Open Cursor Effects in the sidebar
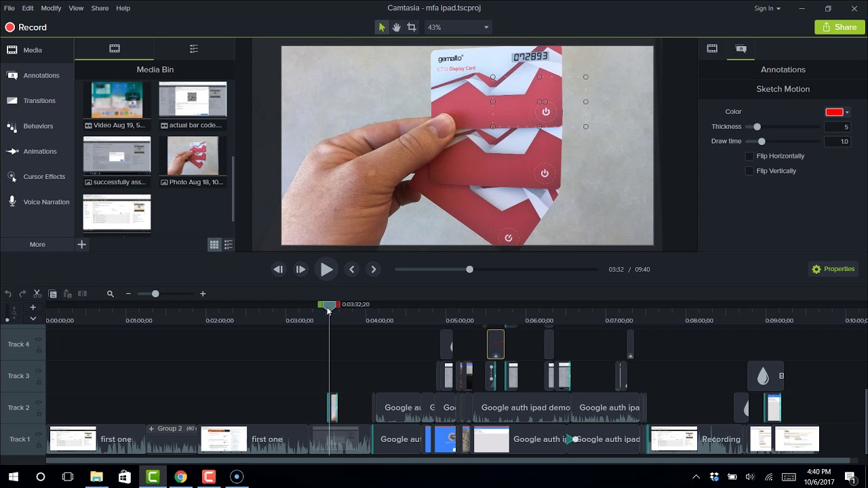Viewport: 868px width, 488px height. [x=37, y=176]
